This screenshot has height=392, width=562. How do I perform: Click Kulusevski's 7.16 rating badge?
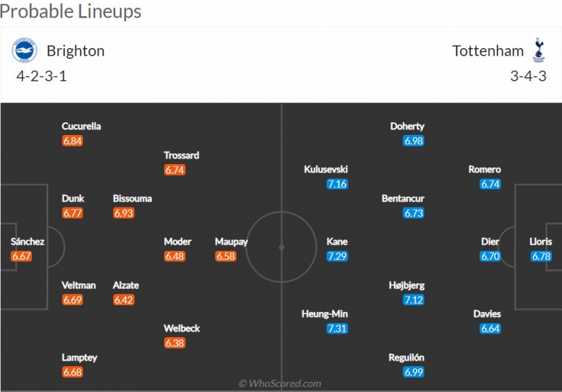tap(337, 184)
